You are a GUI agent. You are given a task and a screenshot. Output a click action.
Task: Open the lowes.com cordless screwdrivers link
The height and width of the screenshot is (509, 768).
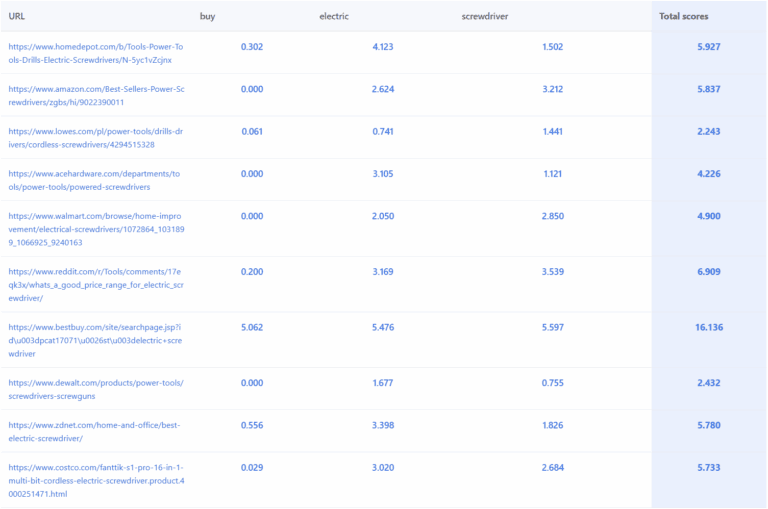pos(96,138)
